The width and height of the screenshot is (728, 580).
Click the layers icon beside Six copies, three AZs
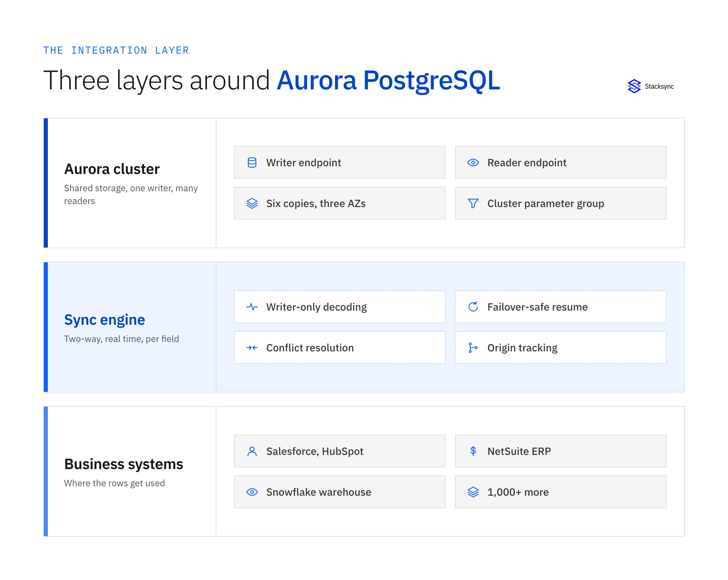click(x=252, y=203)
